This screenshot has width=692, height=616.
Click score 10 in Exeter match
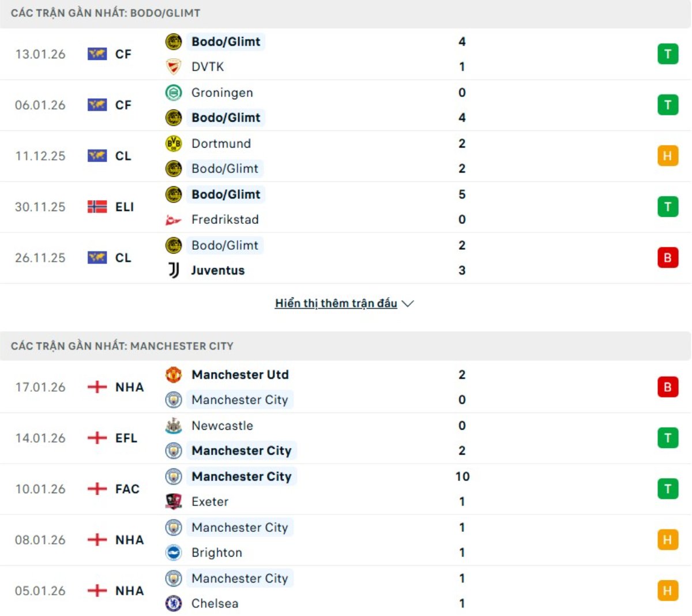462,476
